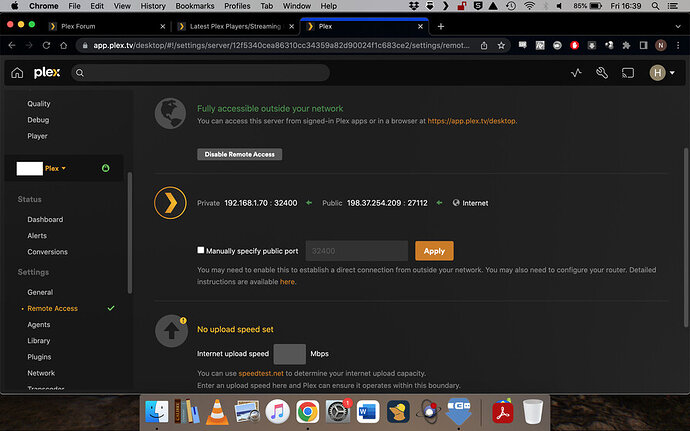Open Player settings
Image resolution: width=690 pixels, height=431 pixels.
37,136
